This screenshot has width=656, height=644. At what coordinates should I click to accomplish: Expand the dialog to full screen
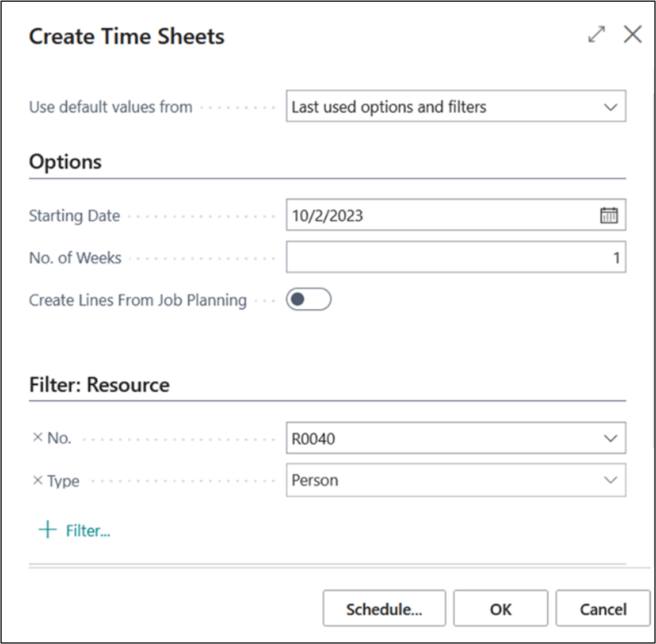[x=597, y=35]
